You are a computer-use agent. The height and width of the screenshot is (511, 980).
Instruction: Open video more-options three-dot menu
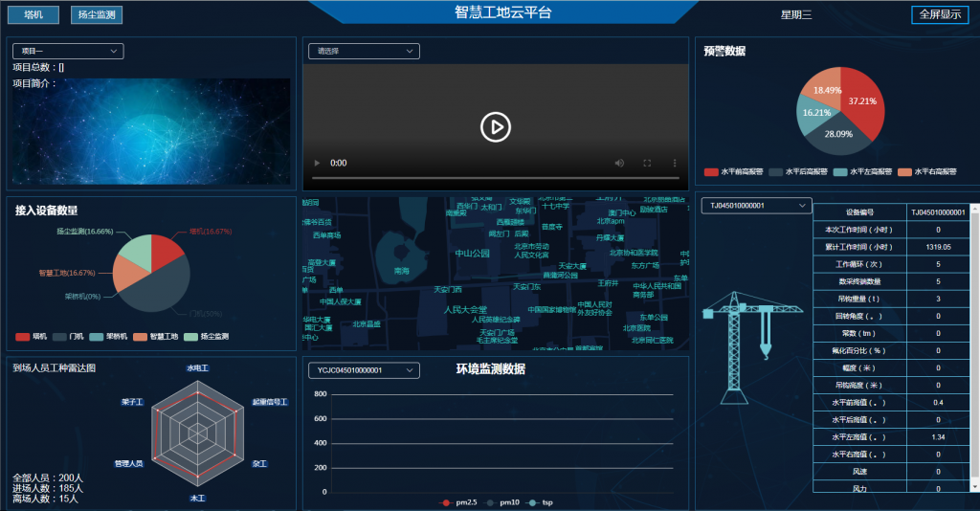pos(675,163)
